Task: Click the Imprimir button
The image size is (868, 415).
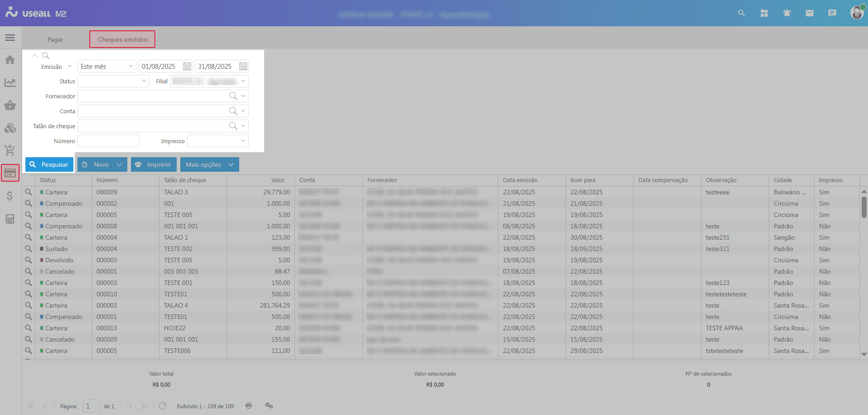Action: coord(154,164)
